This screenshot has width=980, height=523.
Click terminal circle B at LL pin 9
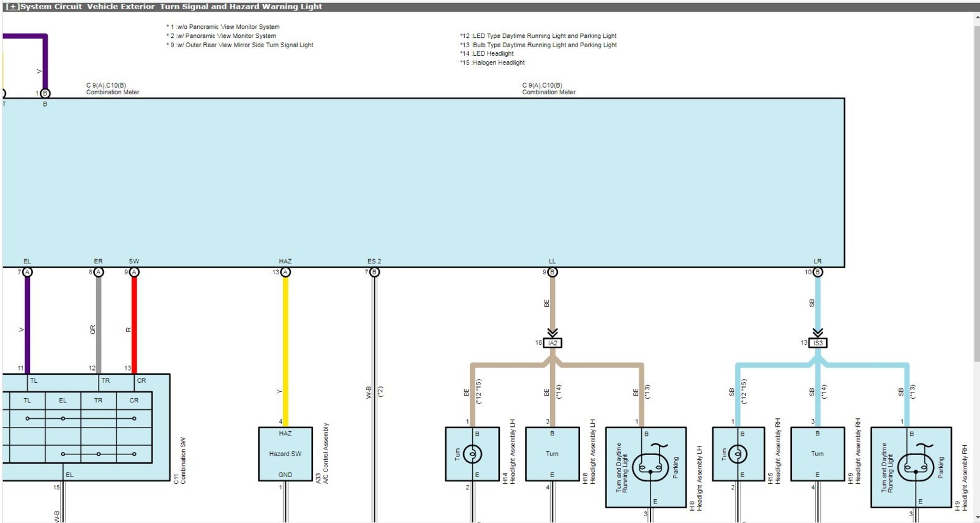[552, 272]
